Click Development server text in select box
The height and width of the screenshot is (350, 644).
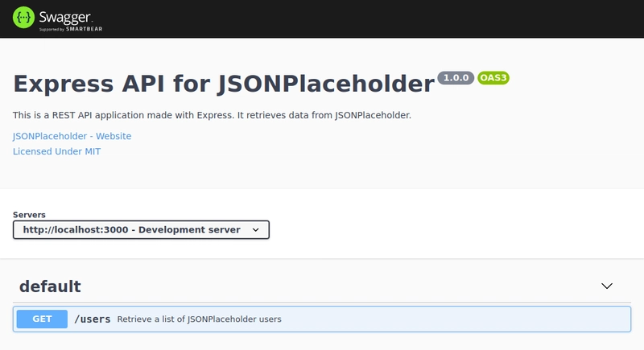(189, 230)
